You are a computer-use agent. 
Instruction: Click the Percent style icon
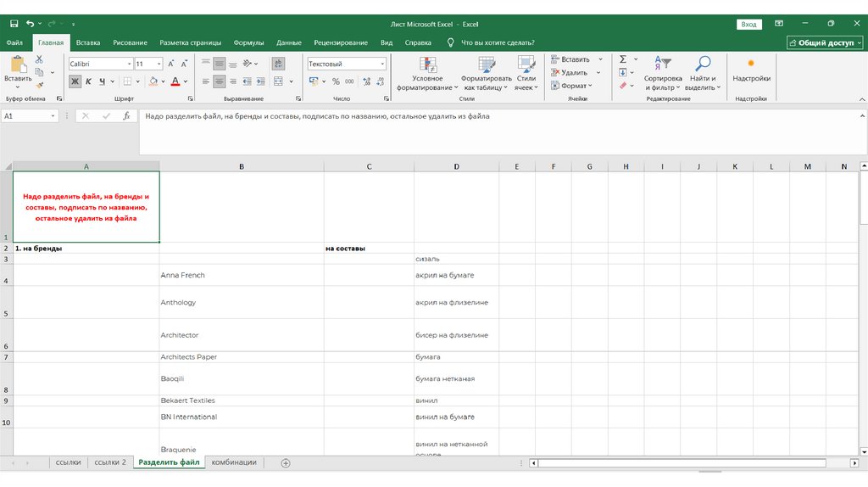(x=337, y=81)
